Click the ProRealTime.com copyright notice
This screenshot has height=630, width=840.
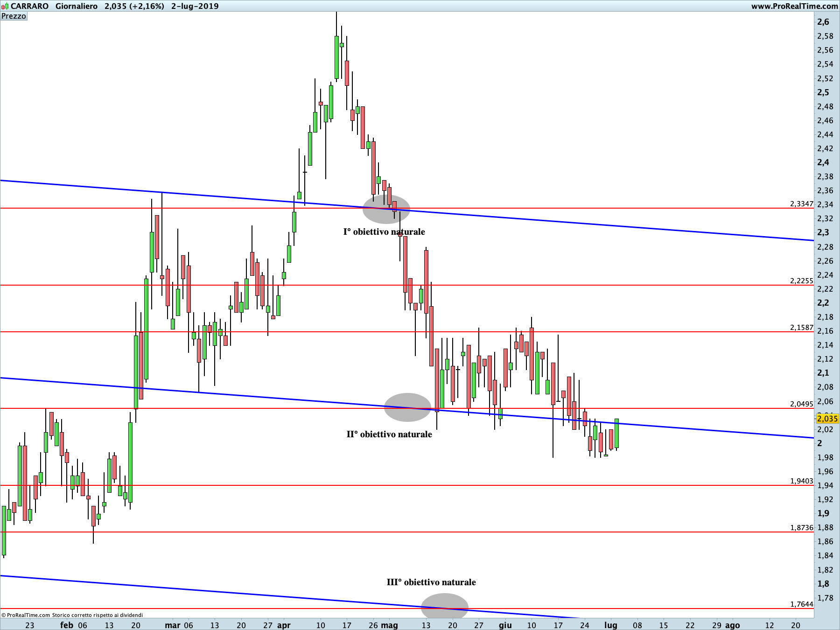[x=72, y=615]
